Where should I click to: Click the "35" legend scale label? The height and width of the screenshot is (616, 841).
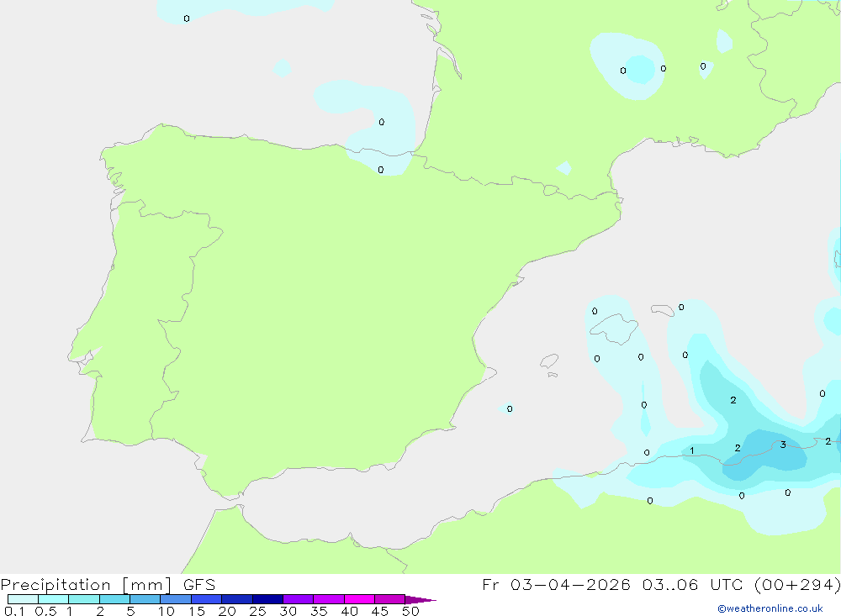319,611
